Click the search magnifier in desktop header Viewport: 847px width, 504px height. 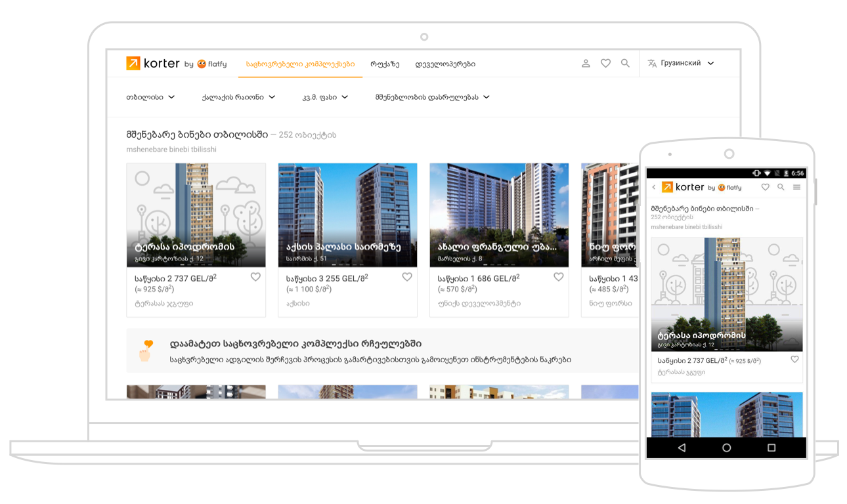[625, 64]
